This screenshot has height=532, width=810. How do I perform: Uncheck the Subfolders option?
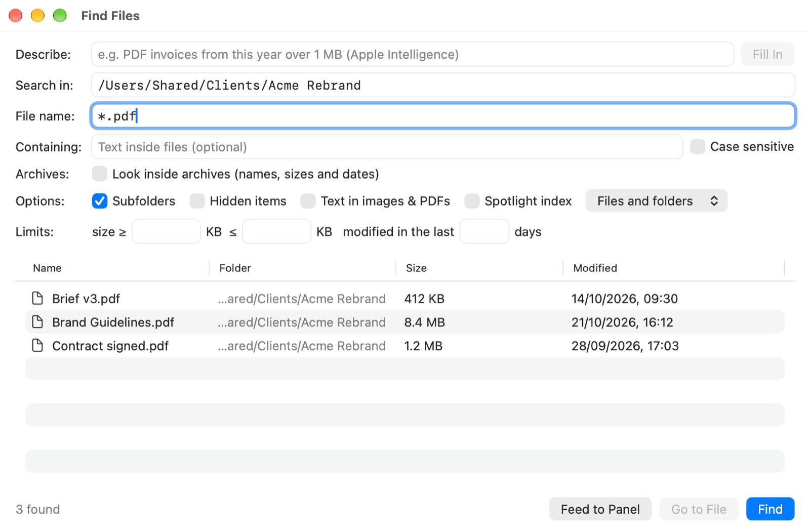[x=100, y=201]
